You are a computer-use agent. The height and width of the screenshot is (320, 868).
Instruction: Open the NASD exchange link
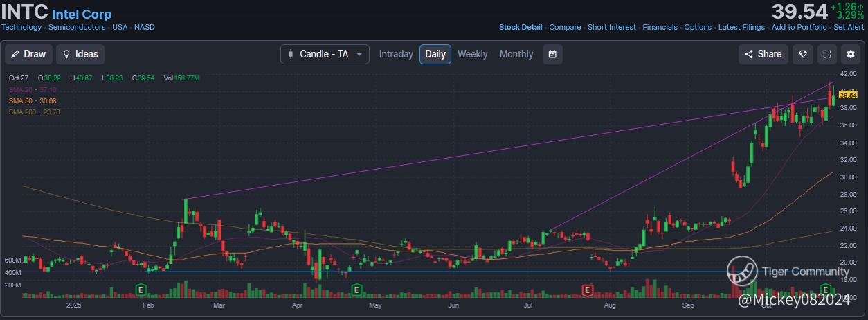[145, 27]
